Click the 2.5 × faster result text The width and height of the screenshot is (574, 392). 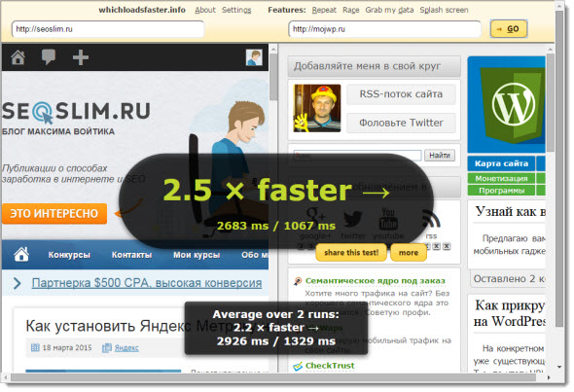pyautogui.click(x=276, y=191)
